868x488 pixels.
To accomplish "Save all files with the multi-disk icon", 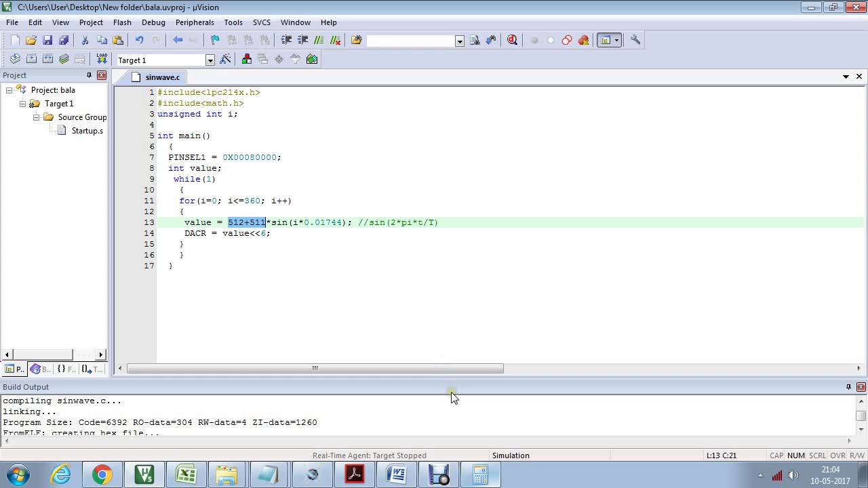I will (x=64, y=40).
